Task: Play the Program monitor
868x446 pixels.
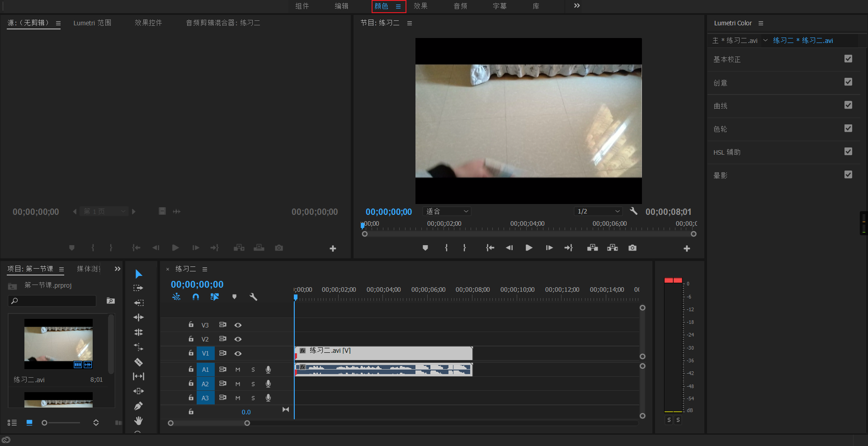Action: point(529,248)
